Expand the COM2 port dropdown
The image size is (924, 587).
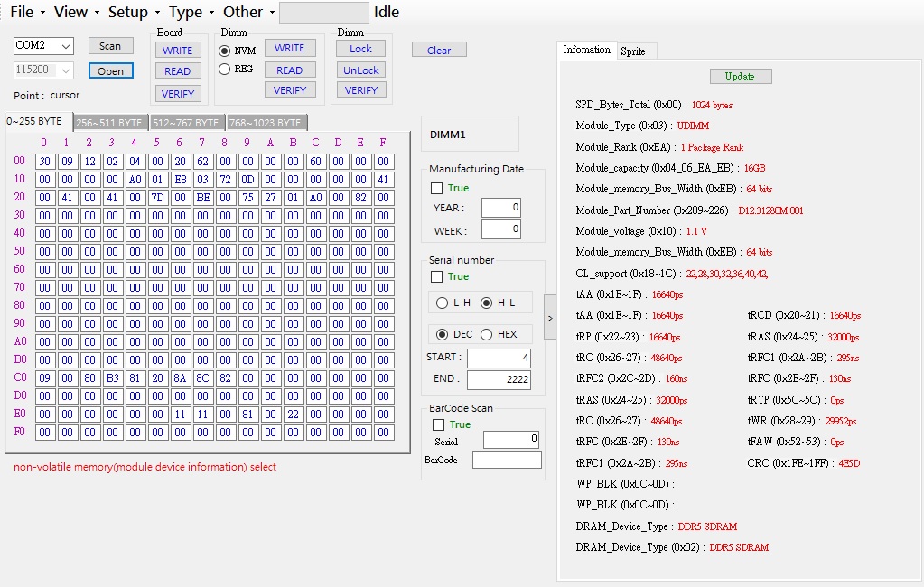point(66,46)
